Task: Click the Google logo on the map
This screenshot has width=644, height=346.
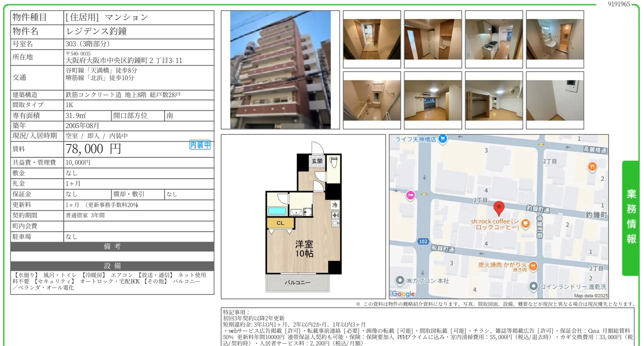Action: pos(403,294)
